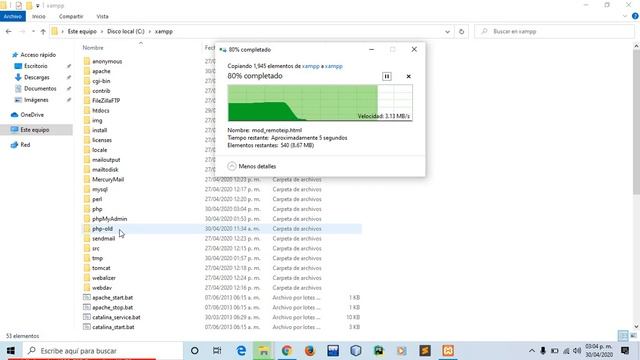This screenshot has width=640, height=360.
Task: Open Documentos in quick access
Action: point(40,89)
